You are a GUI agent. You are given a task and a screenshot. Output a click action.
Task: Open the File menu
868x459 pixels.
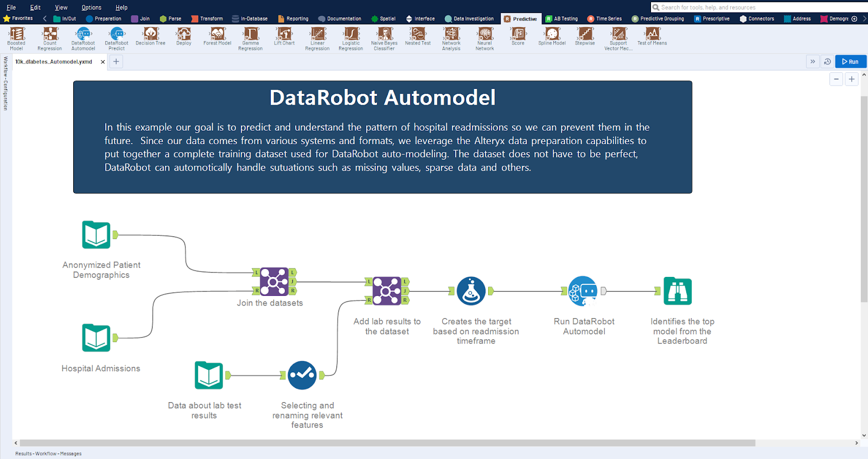tap(11, 8)
